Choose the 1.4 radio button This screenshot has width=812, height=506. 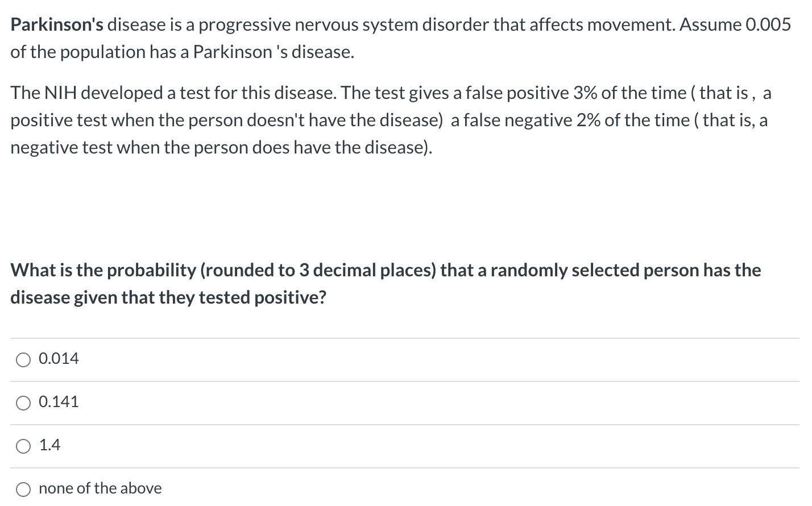click(23, 446)
